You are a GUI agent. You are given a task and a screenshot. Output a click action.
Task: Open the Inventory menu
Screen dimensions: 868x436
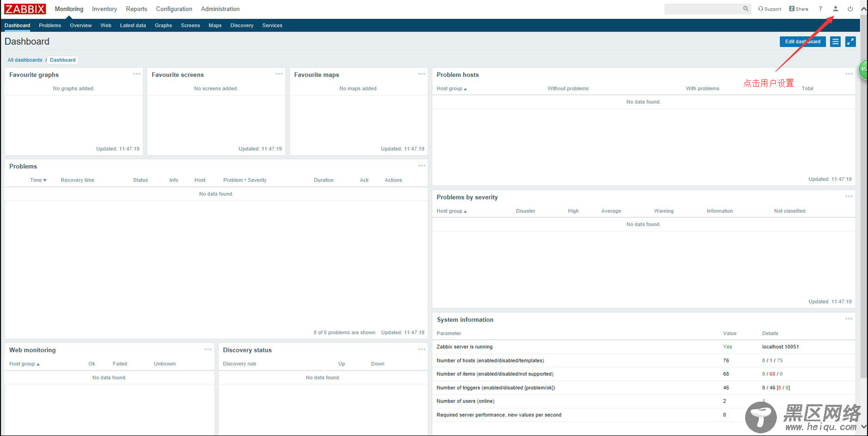point(104,9)
